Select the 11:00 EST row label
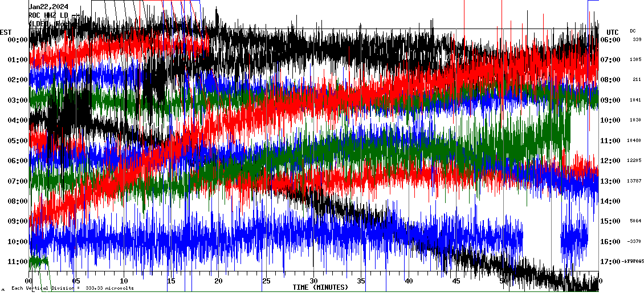This screenshot has height=296, width=644. (x=18, y=262)
